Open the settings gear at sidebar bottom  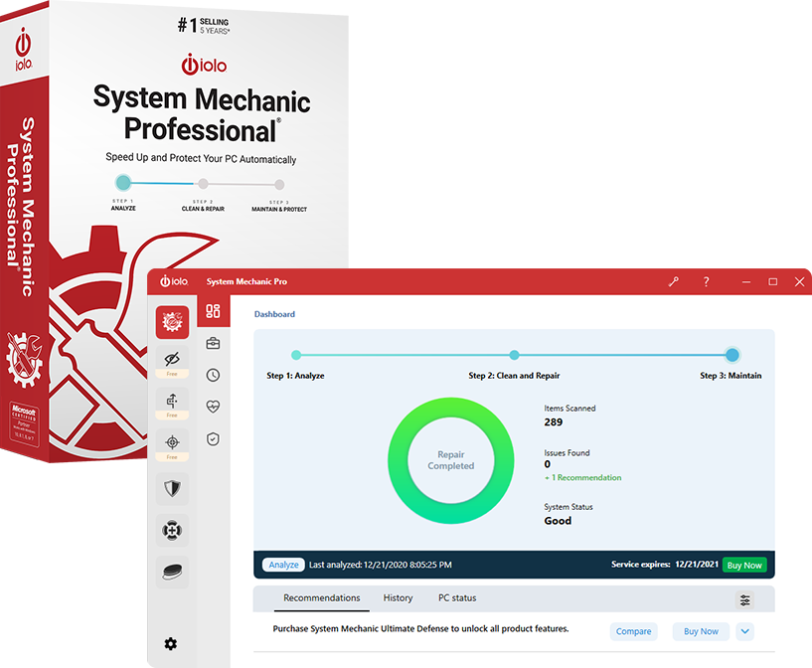click(x=171, y=644)
